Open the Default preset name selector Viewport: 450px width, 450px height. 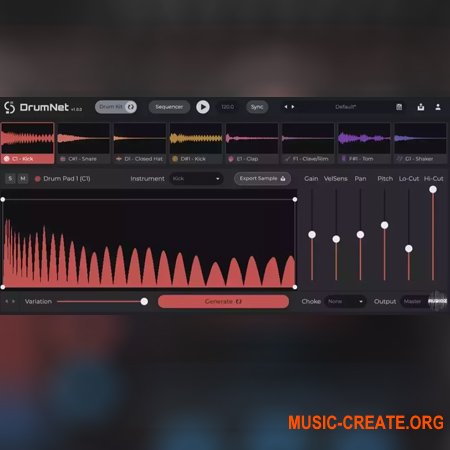pyautogui.click(x=345, y=107)
